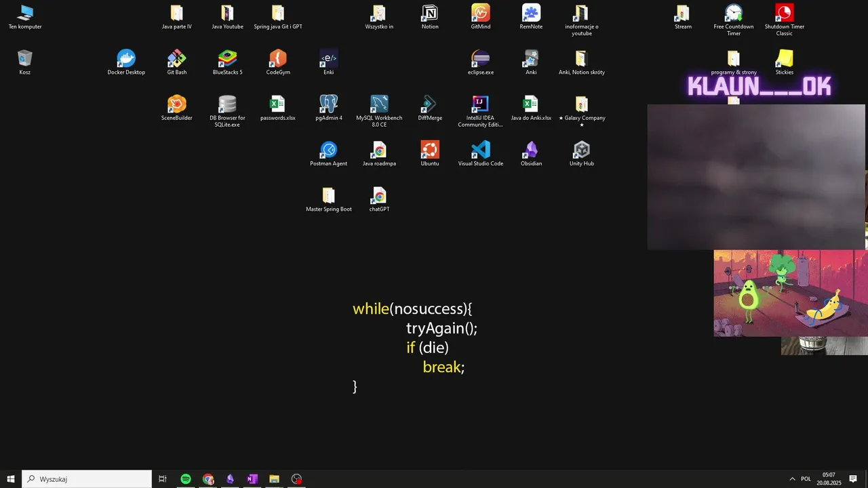The height and width of the screenshot is (488, 868).
Task: Open eclipse.exe shortcut
Action: tap(480, 62)
